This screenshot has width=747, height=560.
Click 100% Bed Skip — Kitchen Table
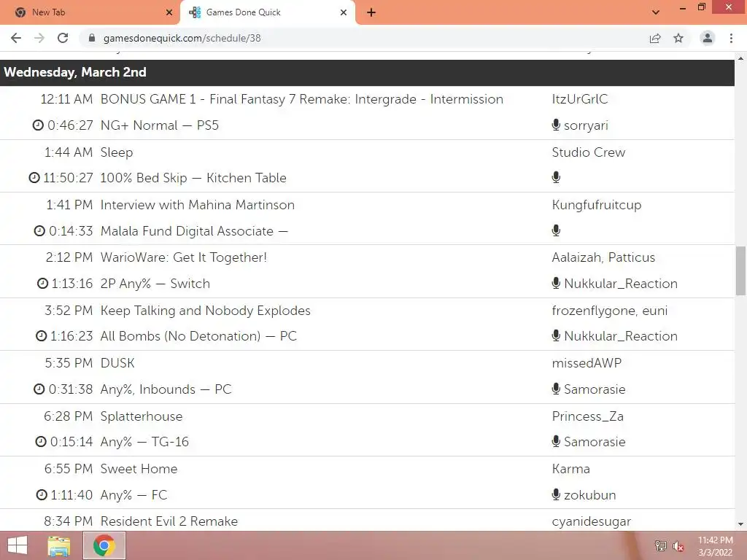coord(193,178)
